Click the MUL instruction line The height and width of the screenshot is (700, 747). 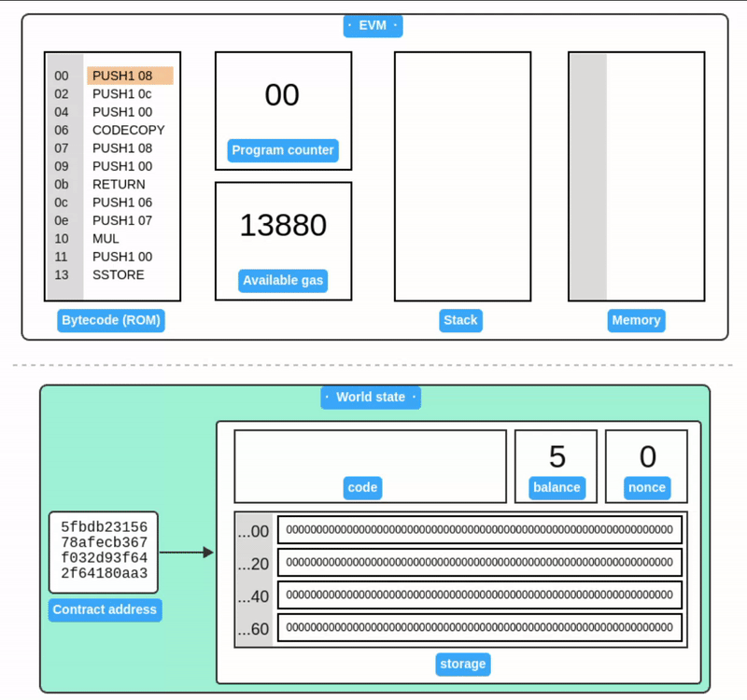click(x=106, y=238)
